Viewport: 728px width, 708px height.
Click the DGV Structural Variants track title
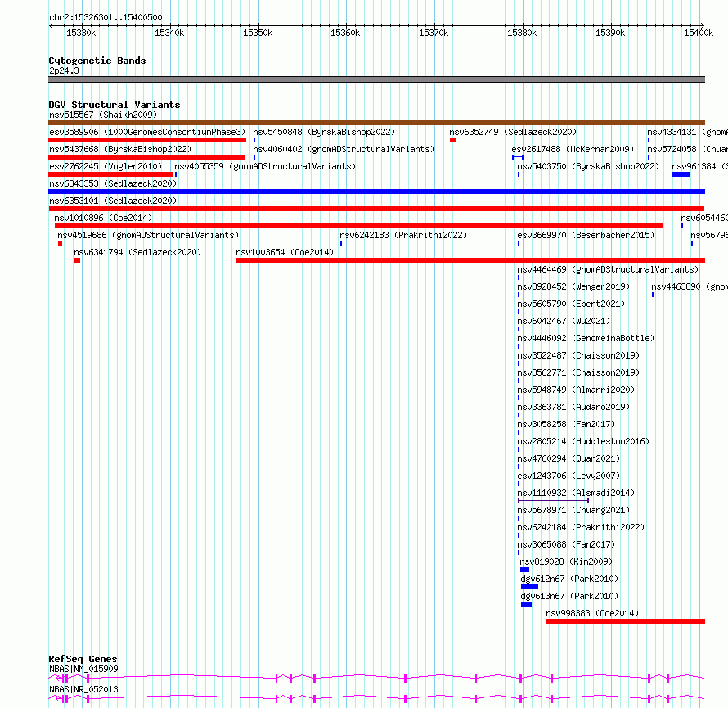(115, 105)
